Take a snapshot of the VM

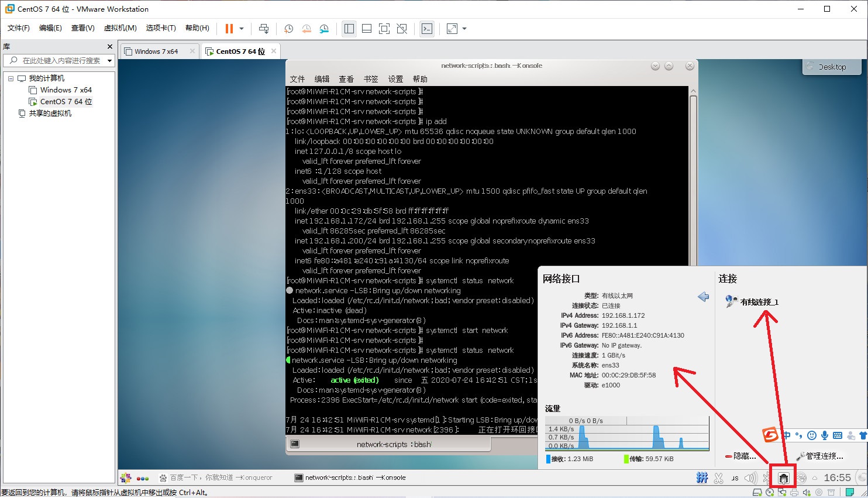tap(288, 29)
